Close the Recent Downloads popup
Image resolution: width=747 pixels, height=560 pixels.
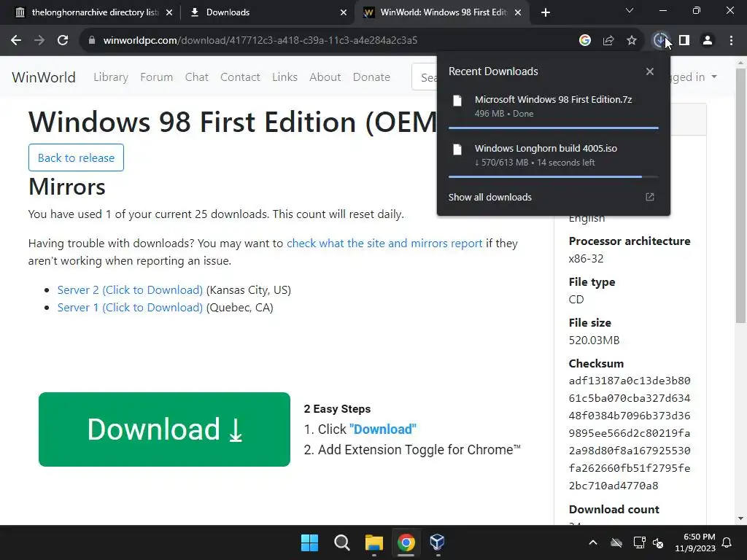tap(650, 71)
